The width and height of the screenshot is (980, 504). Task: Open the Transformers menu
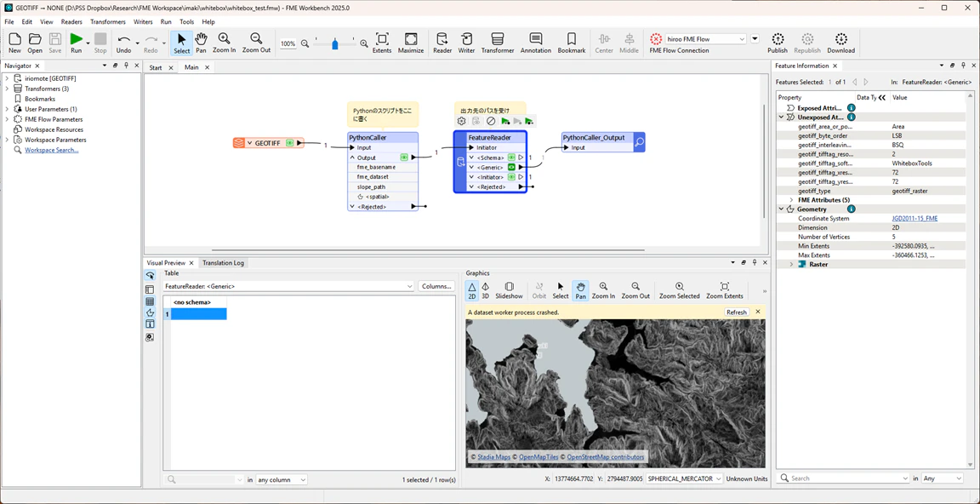point(107,21)
